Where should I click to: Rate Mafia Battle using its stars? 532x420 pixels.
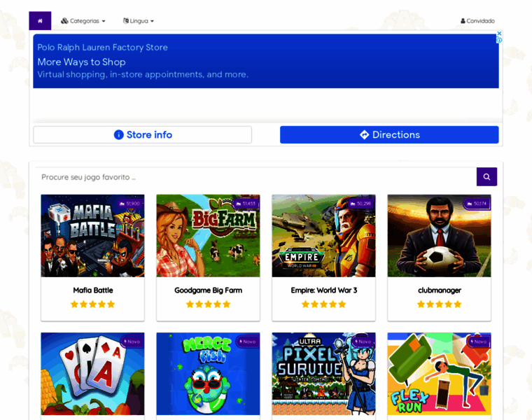pyautogui.click(x=92, y=304)
